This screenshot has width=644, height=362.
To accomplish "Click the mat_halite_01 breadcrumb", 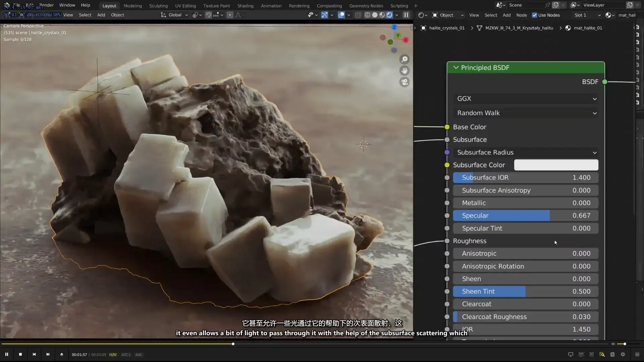I will click(588, 28).
